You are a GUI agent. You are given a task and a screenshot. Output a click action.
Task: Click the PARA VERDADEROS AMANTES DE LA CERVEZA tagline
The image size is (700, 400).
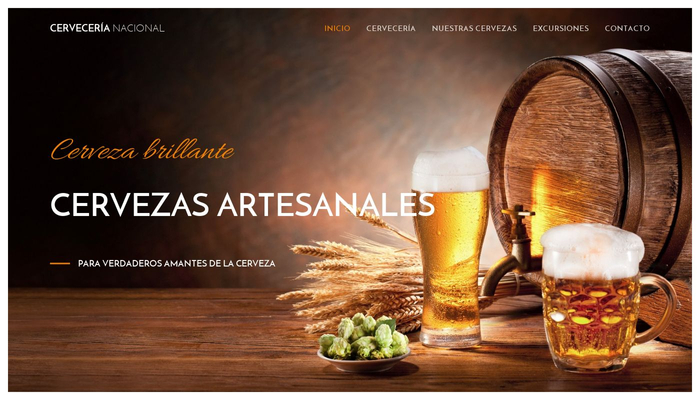coord(176,263)
